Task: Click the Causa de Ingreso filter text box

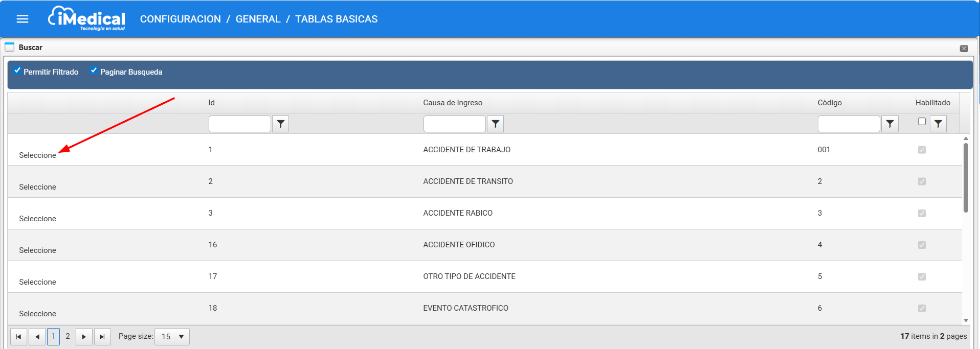Action: coord(454,124)
